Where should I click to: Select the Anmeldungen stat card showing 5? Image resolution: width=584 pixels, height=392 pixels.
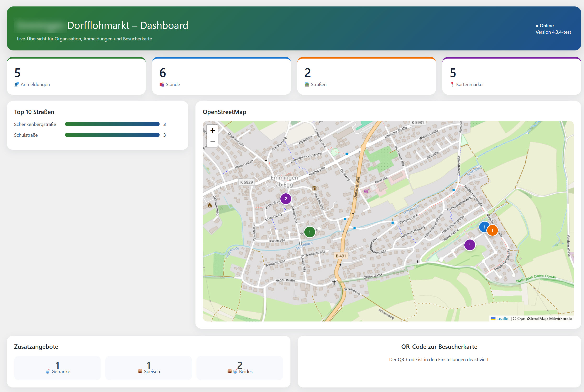click(x=76, y=76)
